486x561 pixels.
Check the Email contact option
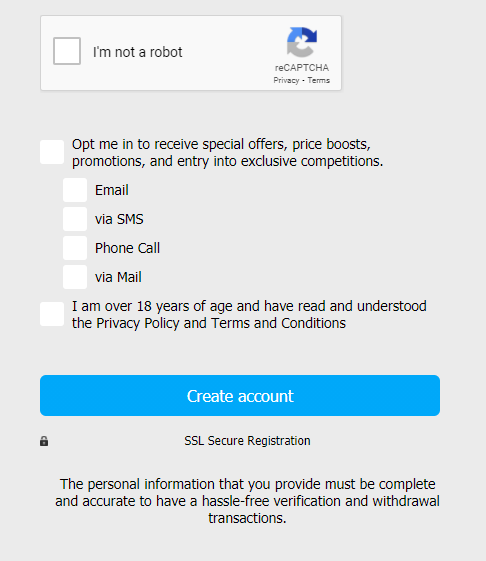click(x=75, y=190)
